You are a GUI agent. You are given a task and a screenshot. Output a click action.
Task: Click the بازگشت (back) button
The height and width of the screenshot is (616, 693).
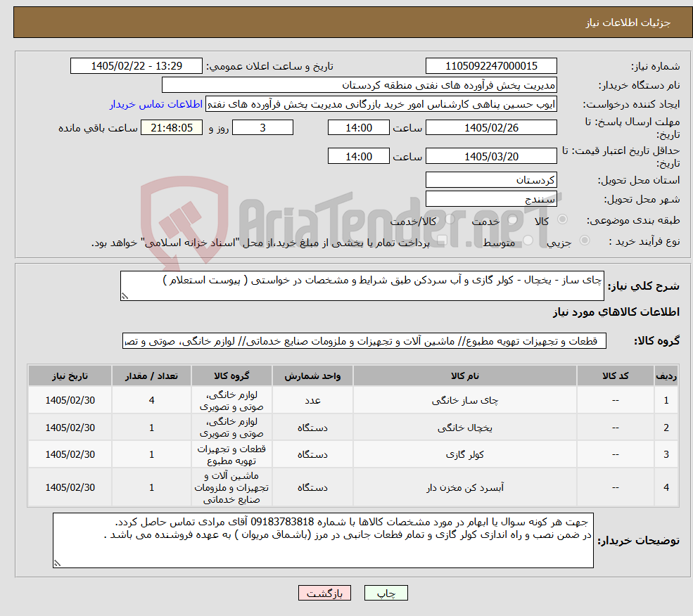(x=324, y=593)
